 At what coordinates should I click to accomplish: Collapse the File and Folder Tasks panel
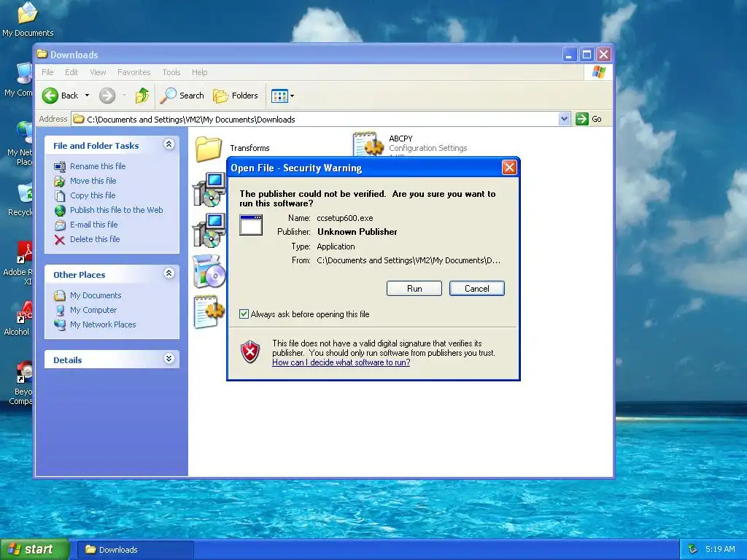[x=169, y=144]
